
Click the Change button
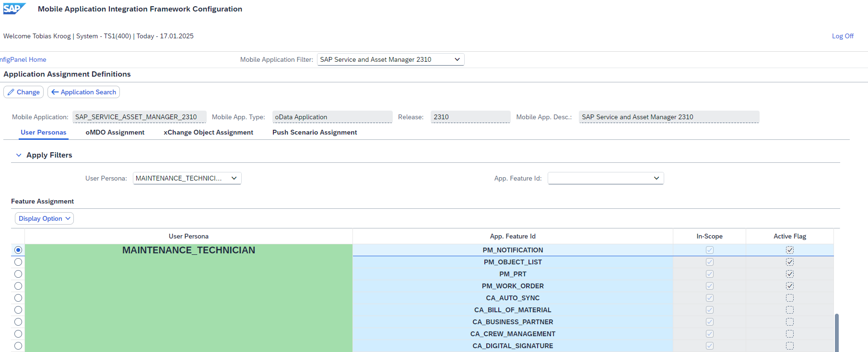pyautogui.click(x=23, y=92)
